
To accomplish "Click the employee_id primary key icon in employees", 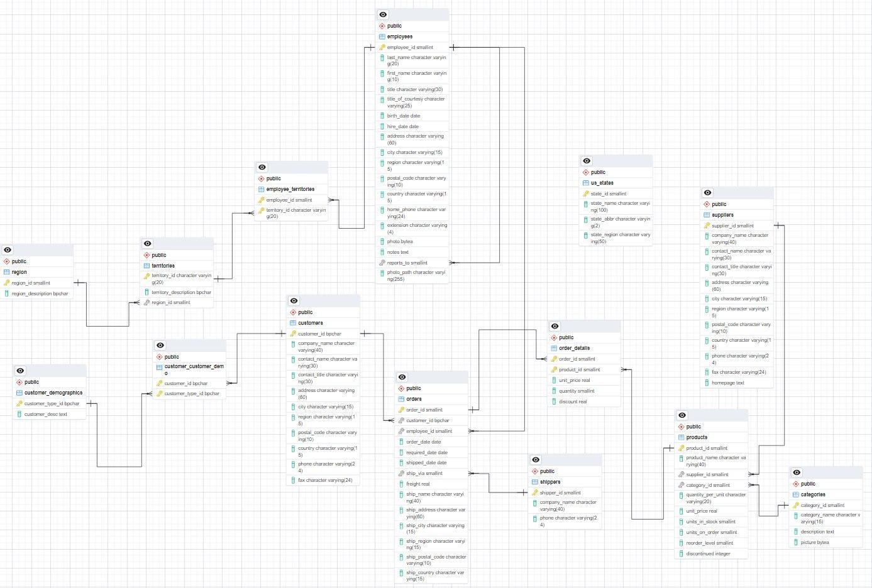I will coord(382,47).
